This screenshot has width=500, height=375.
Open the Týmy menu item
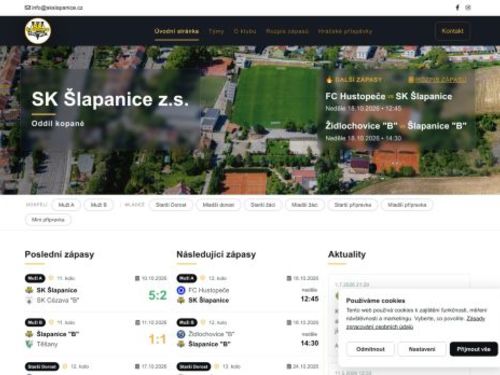(x=216, y=31)
